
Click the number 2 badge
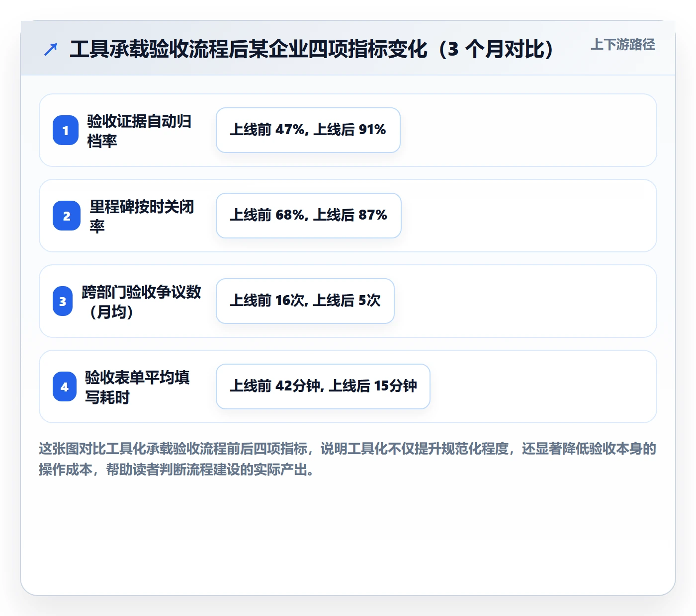point(67,216)
